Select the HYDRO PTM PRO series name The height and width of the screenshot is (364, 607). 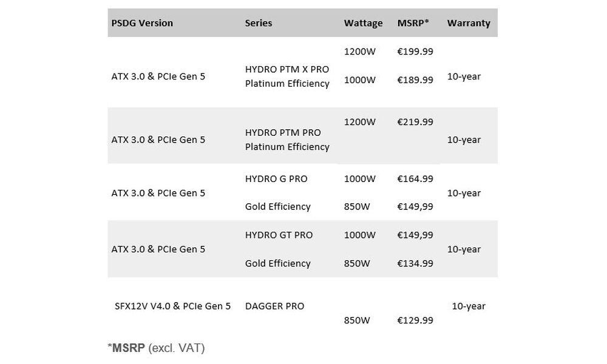coord(283,132)
